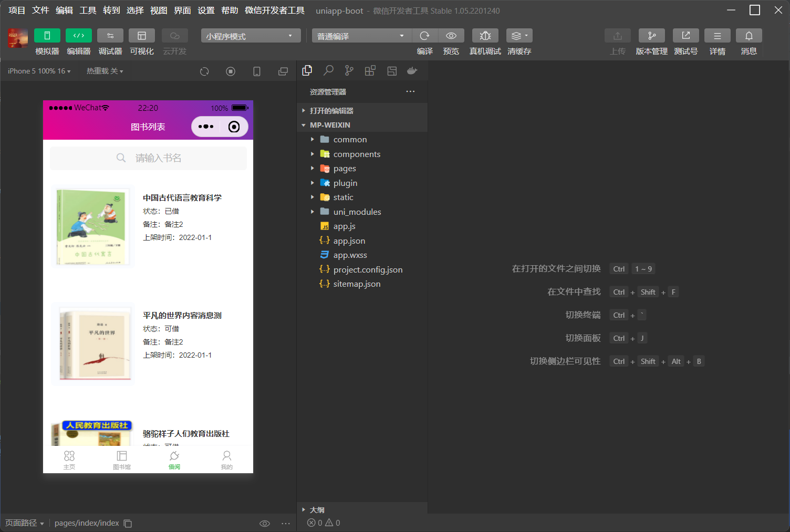Viewport: 790px width, 532px height.
Task: Open version management (版本管理)
Action: [x=652, y=35]
